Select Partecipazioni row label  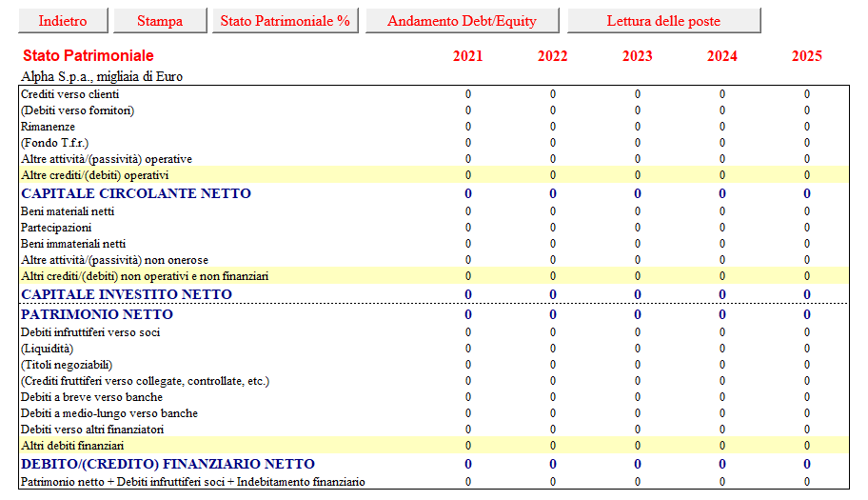(56, 228)
